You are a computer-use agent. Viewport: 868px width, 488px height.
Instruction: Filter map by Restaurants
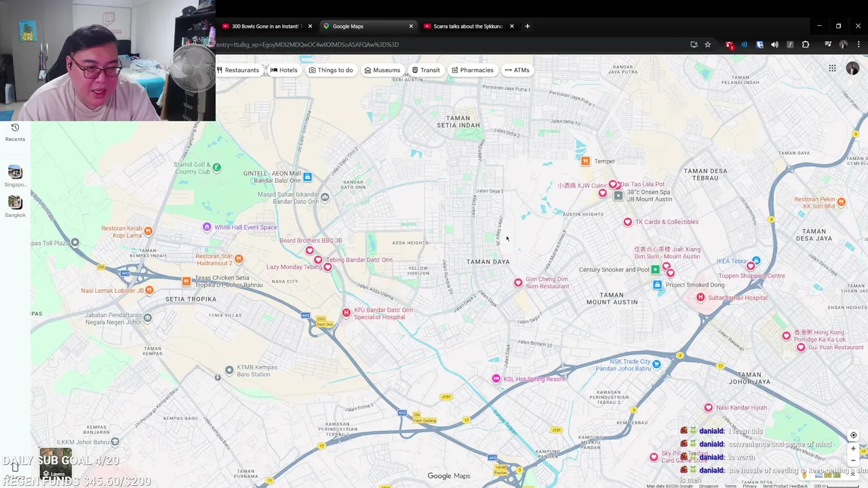point(238,70)
